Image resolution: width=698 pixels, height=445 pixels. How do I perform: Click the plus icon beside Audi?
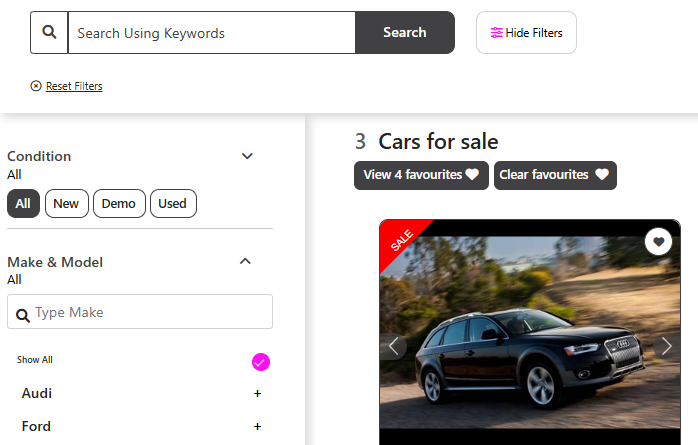coord(257,394)
